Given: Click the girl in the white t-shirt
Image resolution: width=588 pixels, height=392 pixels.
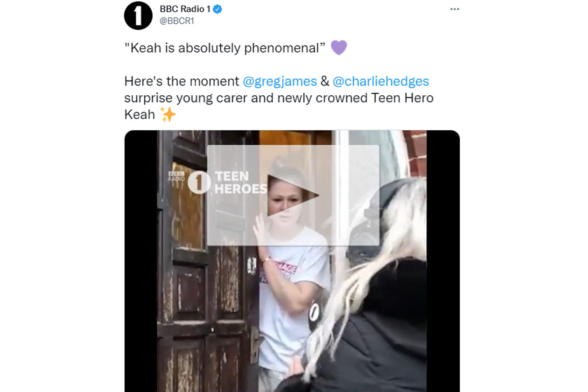Looking at the screenshot, I should tap(293, 280).
